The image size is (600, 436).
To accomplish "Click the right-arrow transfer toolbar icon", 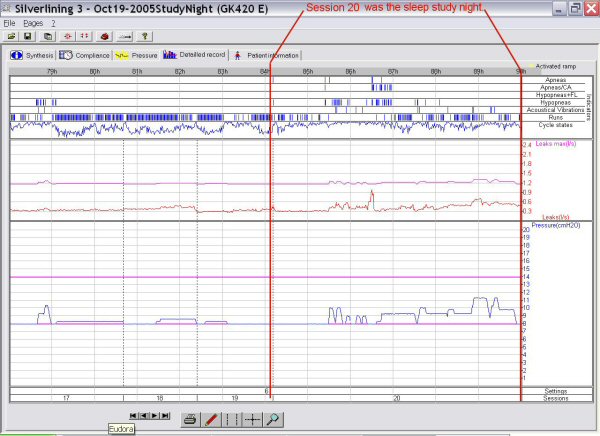I will (x=125, y=36).
